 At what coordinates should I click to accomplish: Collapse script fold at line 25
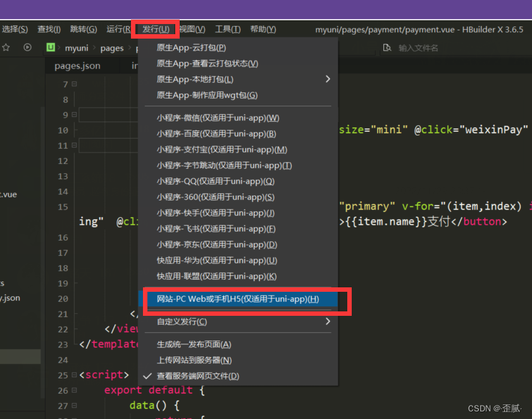[74, 375]
